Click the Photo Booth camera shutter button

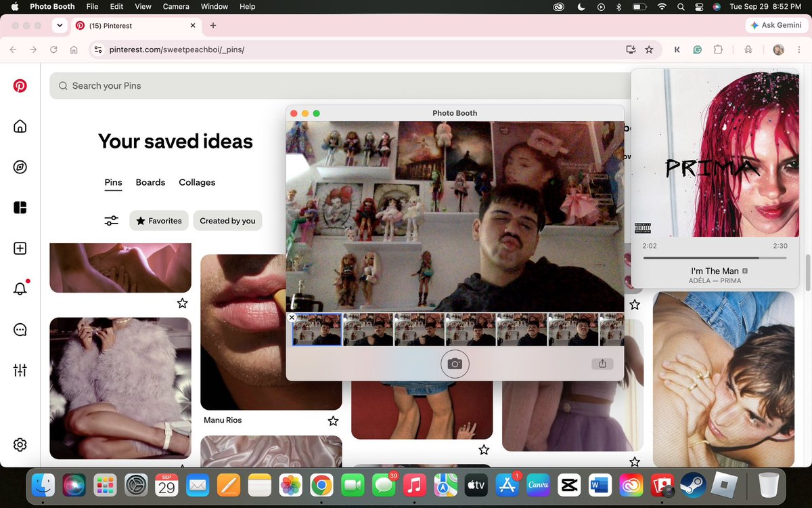455,364
